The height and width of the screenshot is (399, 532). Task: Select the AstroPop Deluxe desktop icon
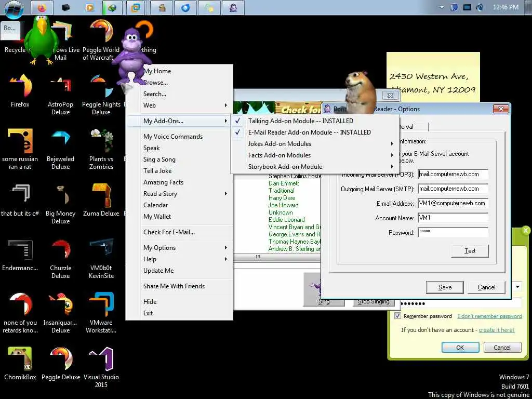click(x=60, y=95)
